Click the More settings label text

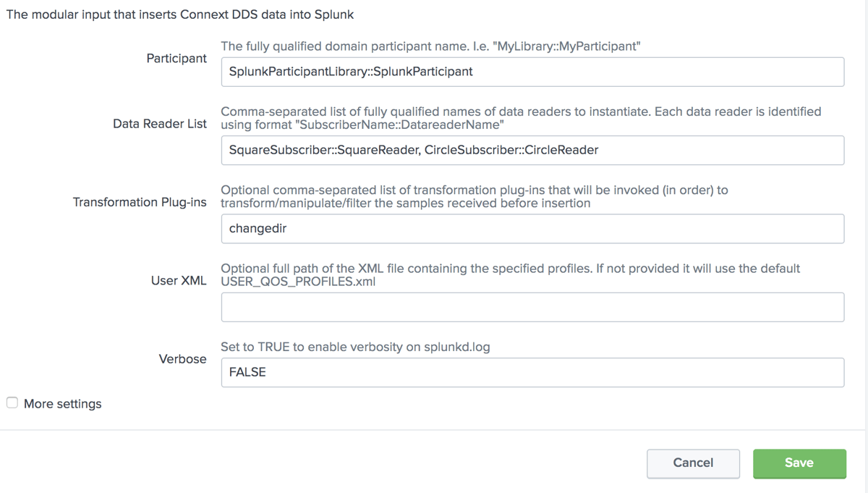tap(63, 404)
